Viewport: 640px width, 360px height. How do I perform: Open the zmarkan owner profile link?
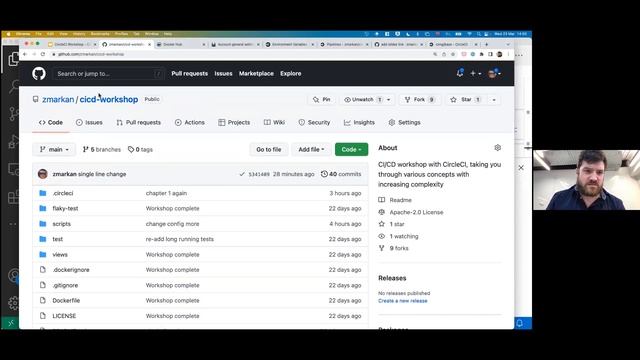click(58, 99)
